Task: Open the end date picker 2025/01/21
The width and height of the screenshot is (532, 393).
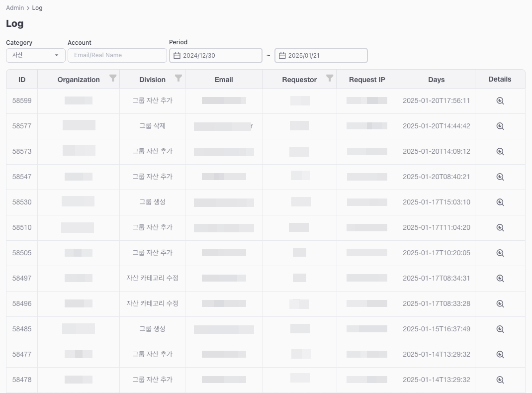Action: (x=324, y=56)
